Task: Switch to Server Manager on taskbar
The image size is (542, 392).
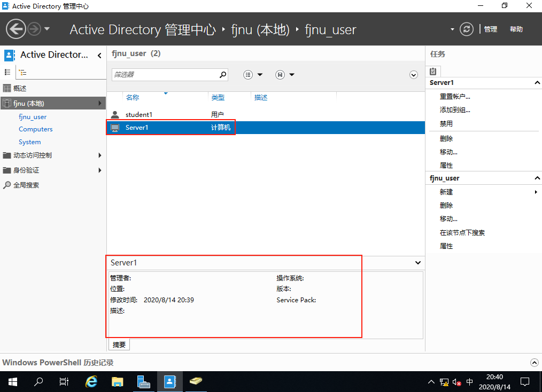Action: coord(143,382)
